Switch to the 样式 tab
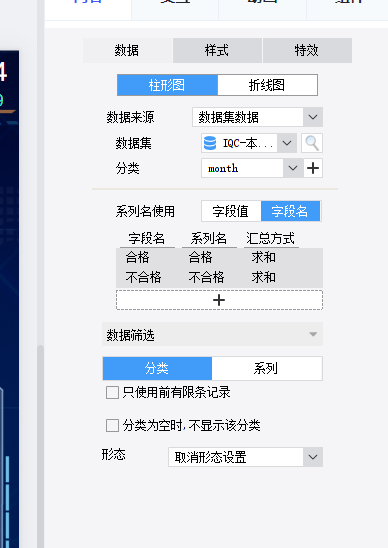 [217, 50]
